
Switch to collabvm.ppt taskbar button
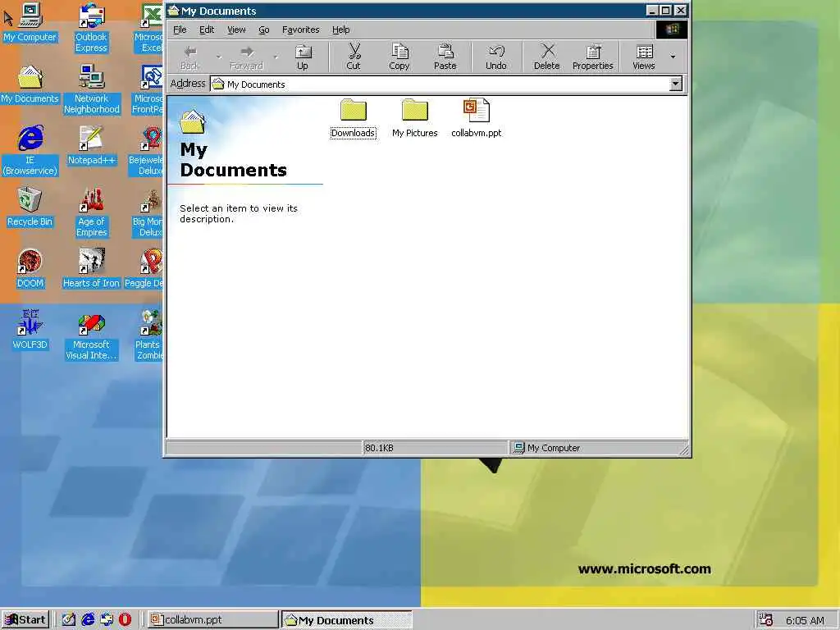tap(212, 620)
